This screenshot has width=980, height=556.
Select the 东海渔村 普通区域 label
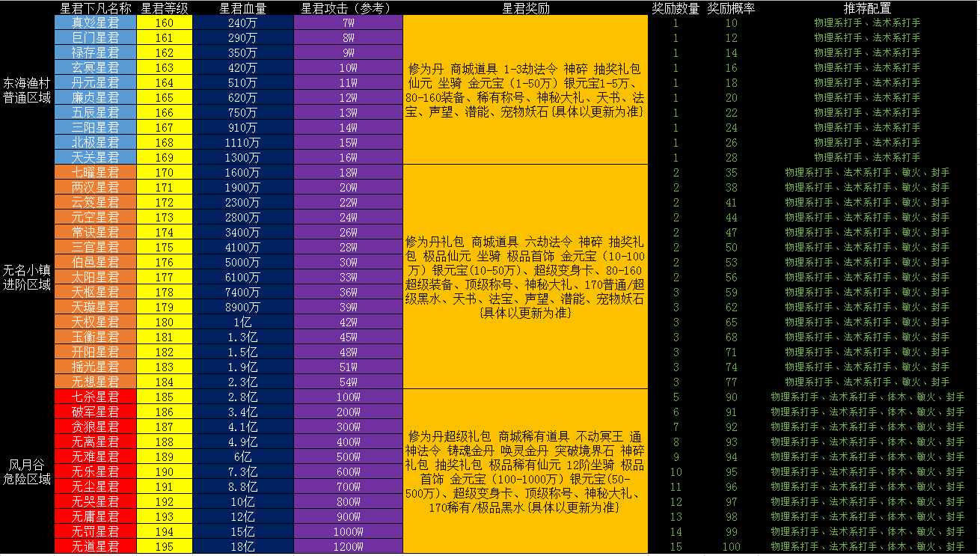coord(27,90)
